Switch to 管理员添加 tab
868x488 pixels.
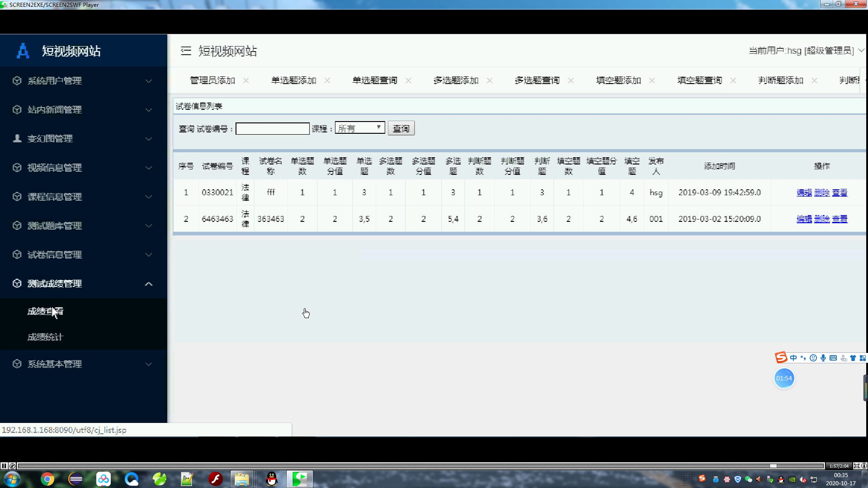pos(212,80)
